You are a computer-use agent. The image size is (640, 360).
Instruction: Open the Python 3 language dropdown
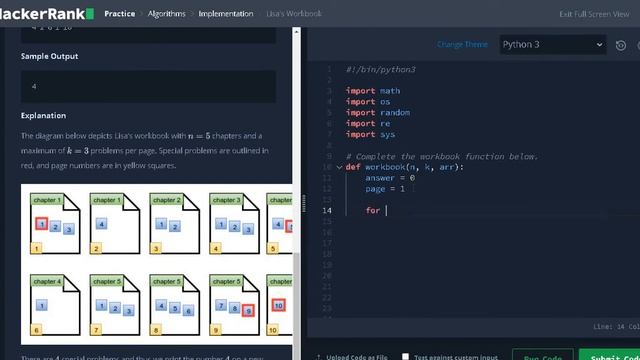point(553,44)
